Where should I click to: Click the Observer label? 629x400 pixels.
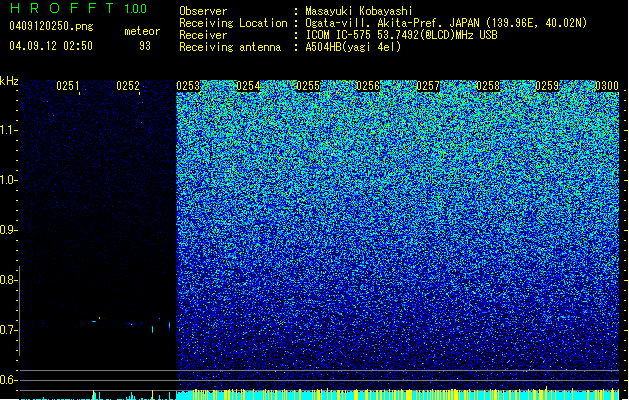coord(203,11)
